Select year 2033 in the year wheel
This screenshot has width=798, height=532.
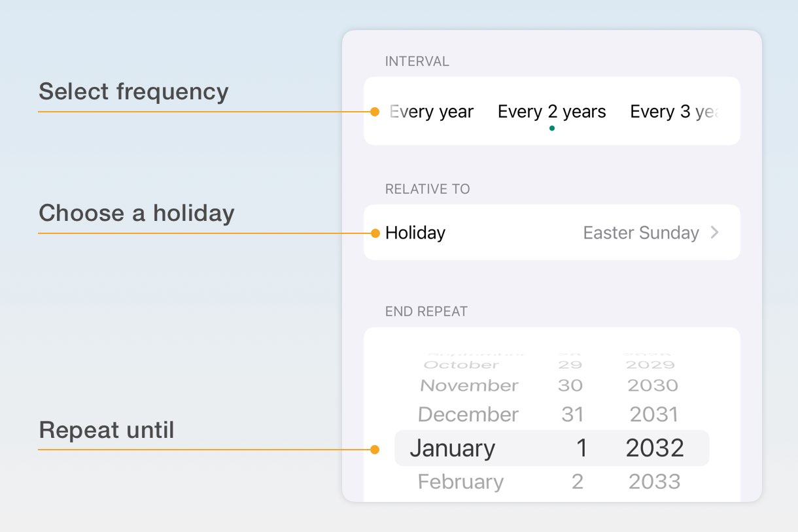click(654, 482)
